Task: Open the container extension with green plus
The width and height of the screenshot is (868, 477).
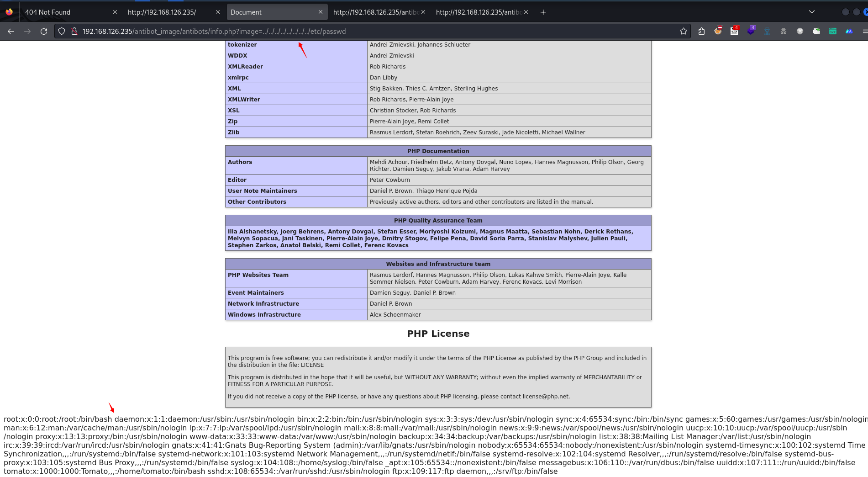Action: 816,32
